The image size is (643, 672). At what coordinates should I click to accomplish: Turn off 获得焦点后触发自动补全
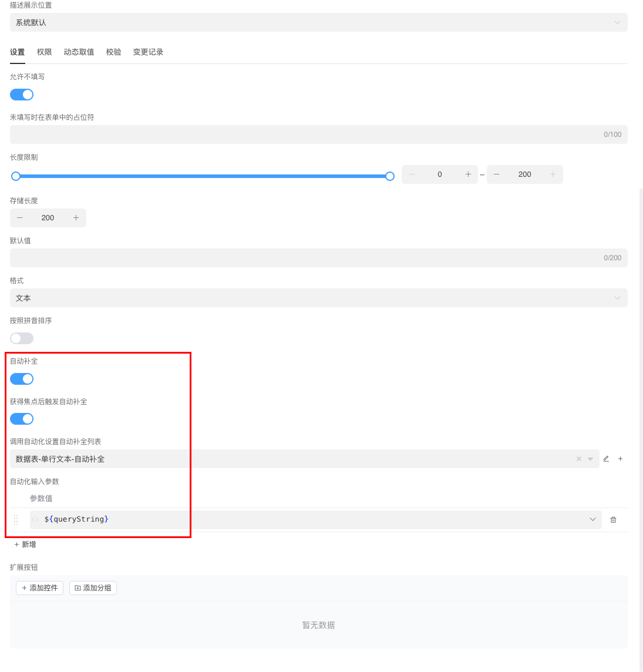(x=22, y=419)
